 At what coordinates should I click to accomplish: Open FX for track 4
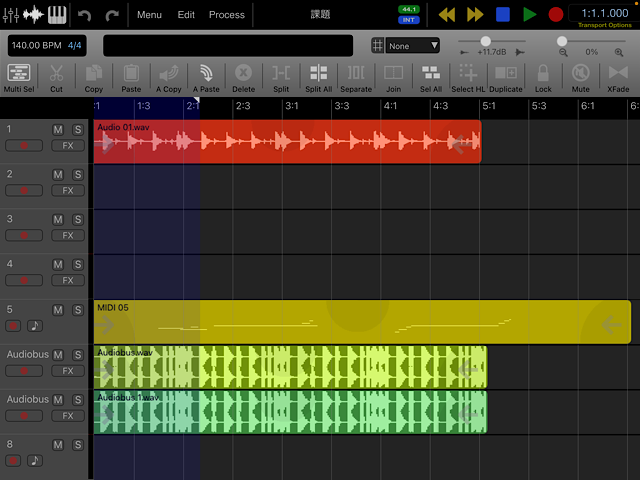68,280
